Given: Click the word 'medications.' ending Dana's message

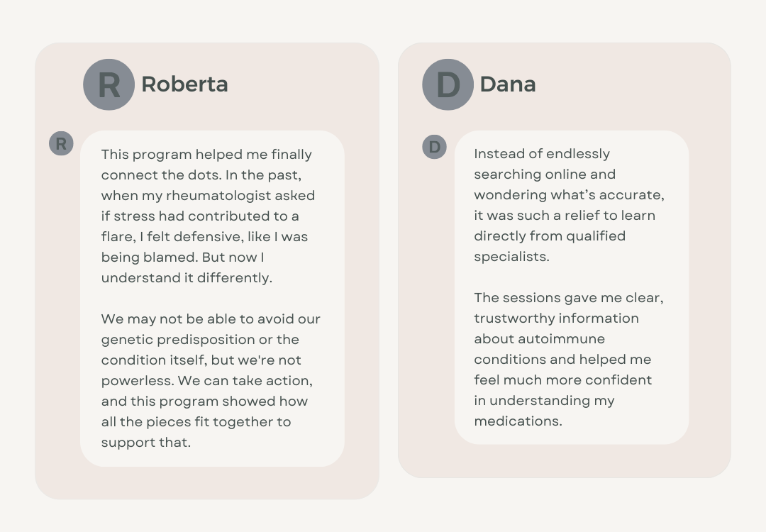Looking at the screenshot, I should [x=518, y=421].
